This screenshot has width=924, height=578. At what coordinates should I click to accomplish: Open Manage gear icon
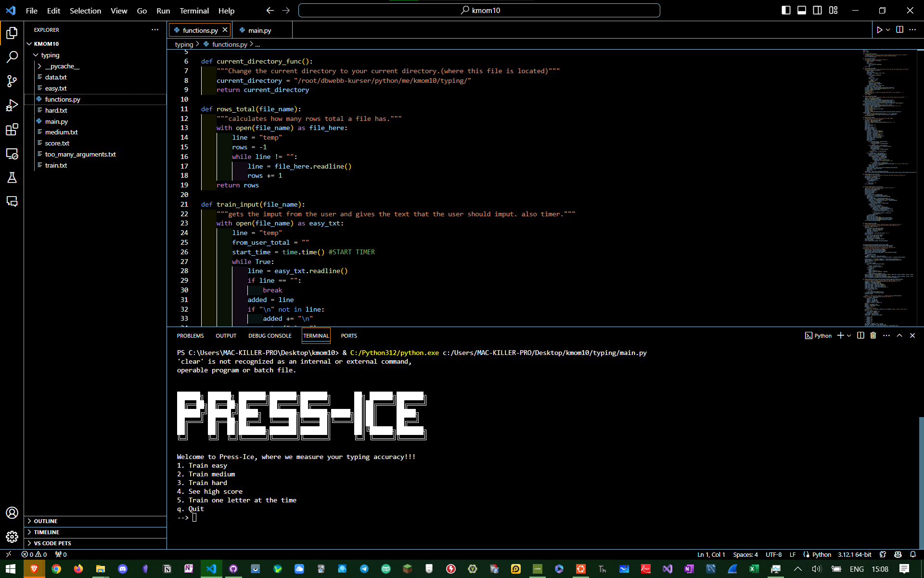pyautogui.click(x=12, y=537)
